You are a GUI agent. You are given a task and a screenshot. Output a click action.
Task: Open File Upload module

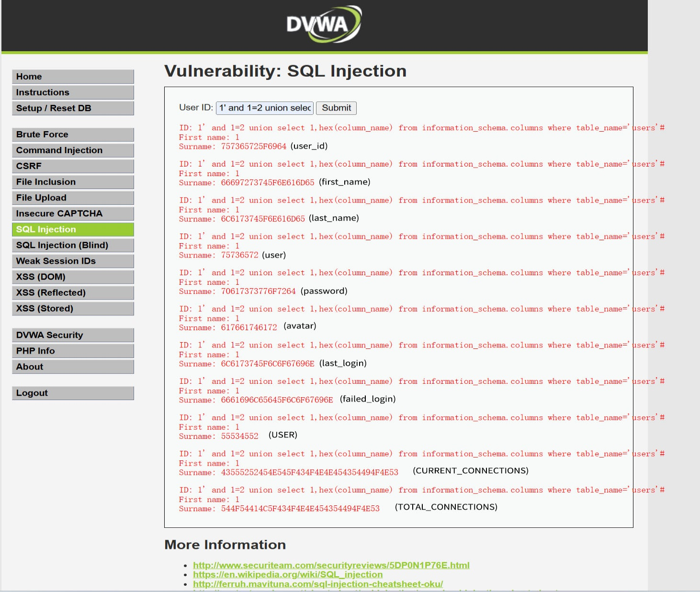coord(73,198)
